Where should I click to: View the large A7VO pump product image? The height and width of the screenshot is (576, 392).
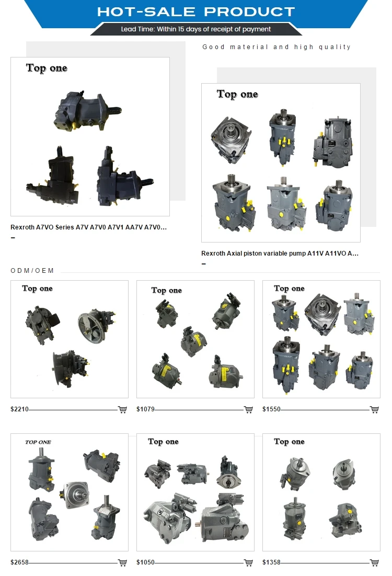[x=90, y=136]
